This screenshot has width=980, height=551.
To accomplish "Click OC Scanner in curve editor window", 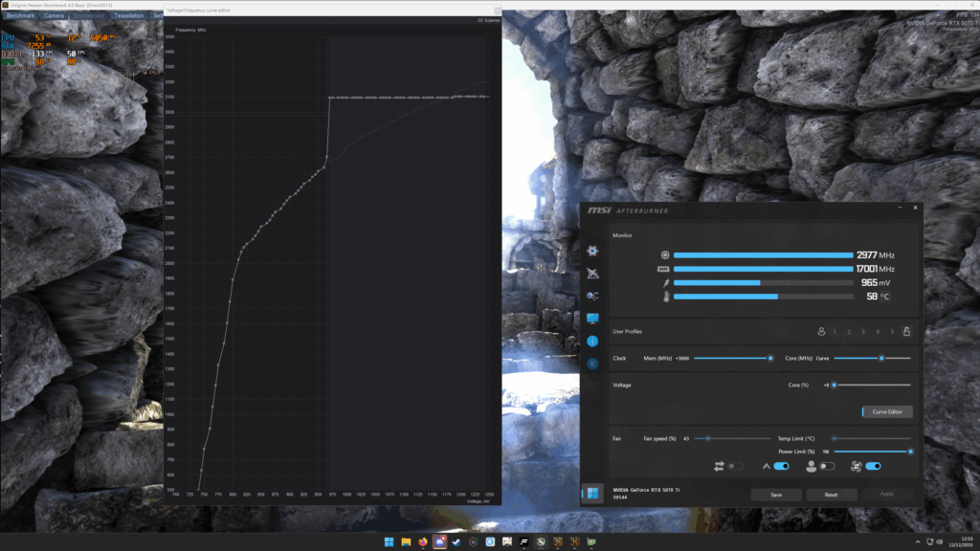I will pos(489,21).
